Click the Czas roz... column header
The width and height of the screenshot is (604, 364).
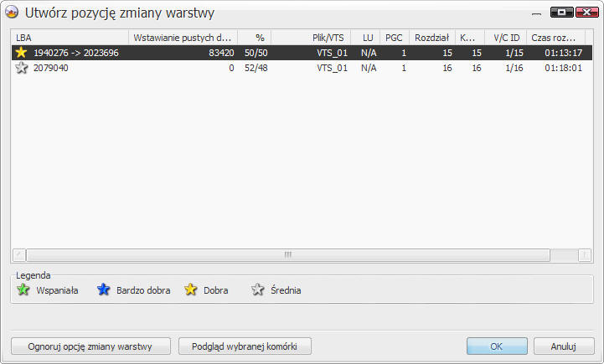[555, 38]
